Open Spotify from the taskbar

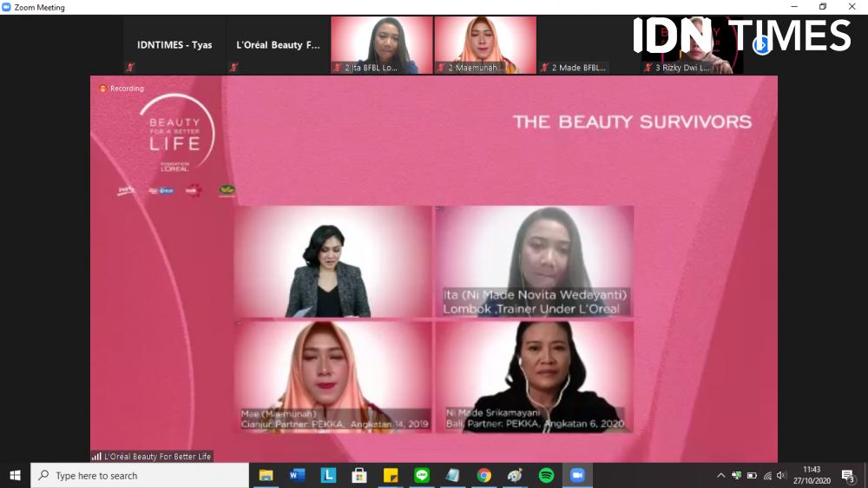546,475
